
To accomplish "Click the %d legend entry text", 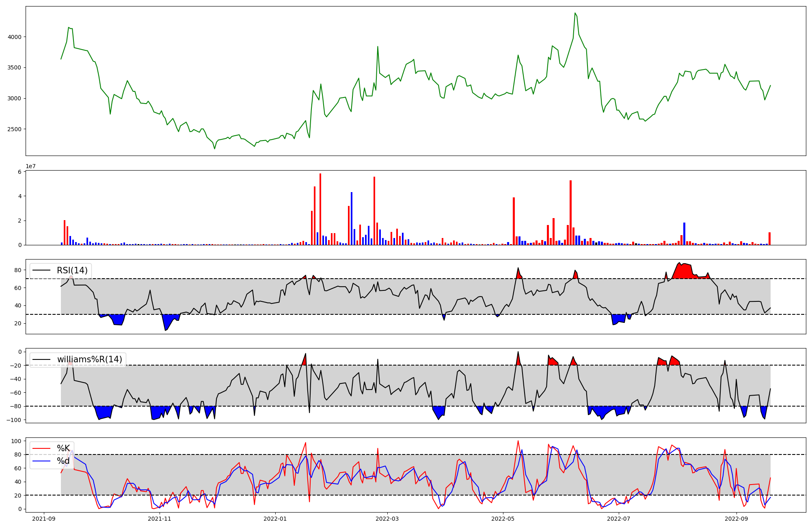I will pos(63,461).
